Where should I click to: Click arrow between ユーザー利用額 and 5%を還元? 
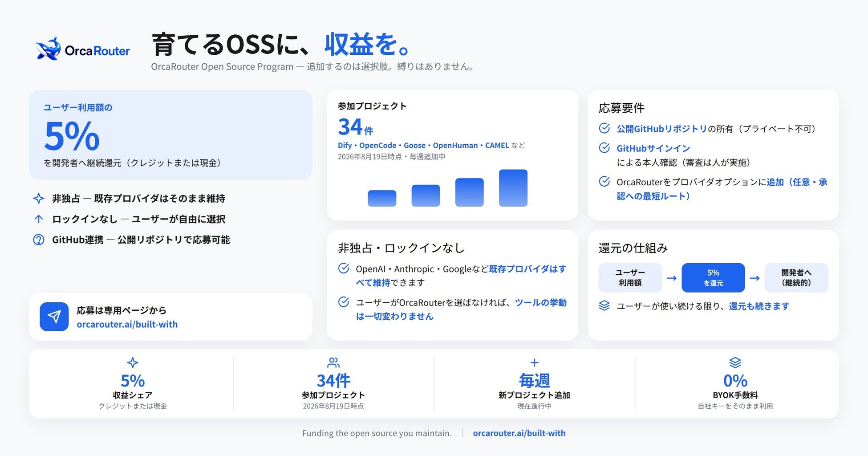[672, 278]
